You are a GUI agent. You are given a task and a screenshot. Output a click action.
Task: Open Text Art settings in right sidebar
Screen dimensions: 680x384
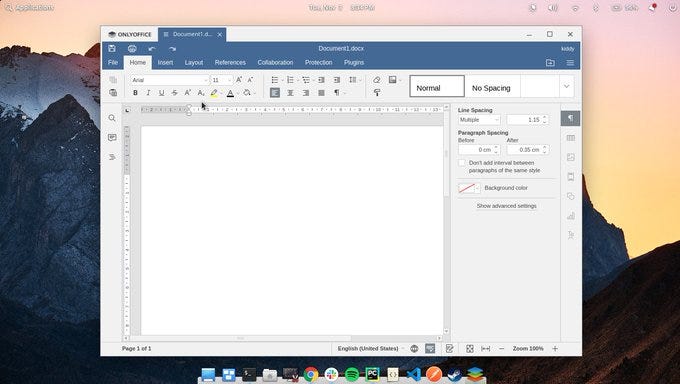[x=571, y=235]
